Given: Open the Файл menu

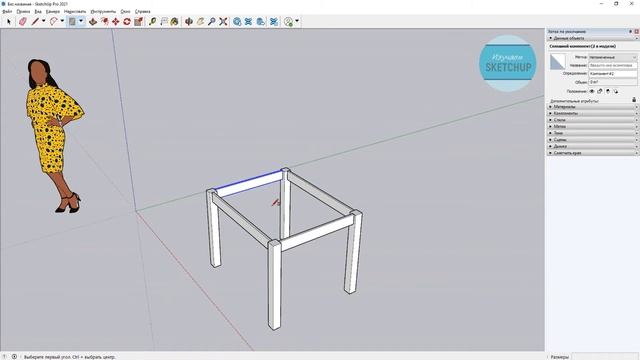Looking at the screenshot, I should coord(7,11).
